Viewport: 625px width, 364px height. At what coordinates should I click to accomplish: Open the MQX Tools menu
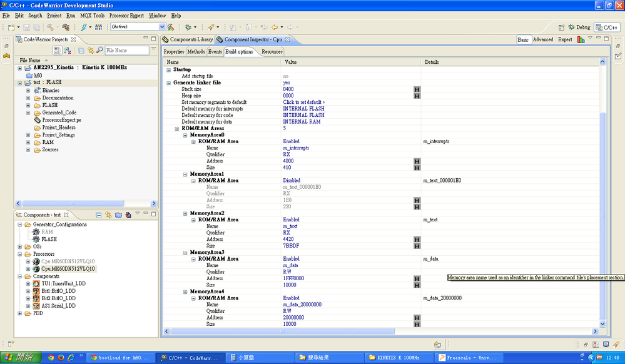92,16
